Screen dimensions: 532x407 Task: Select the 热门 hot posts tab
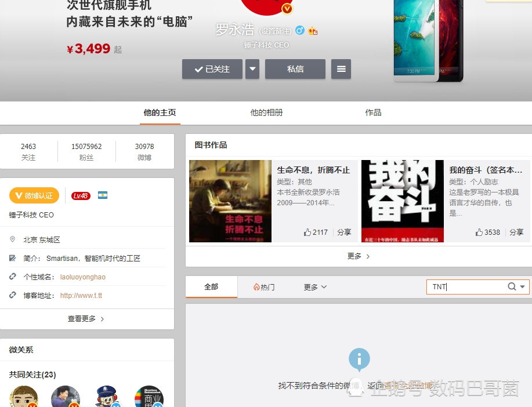264,287
